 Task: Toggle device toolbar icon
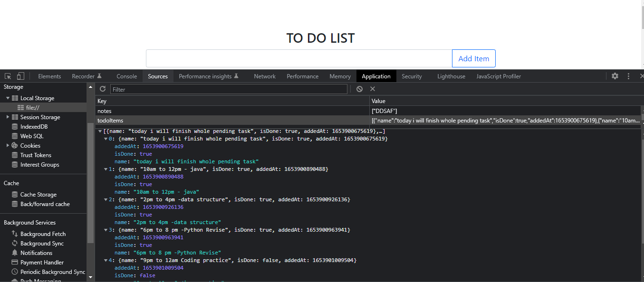click(20, 76)
